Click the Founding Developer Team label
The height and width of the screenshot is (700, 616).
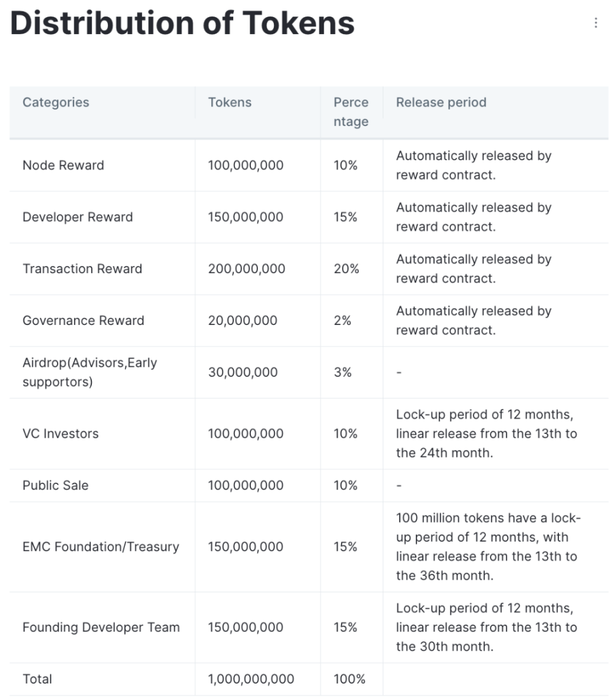click(101, 627)
